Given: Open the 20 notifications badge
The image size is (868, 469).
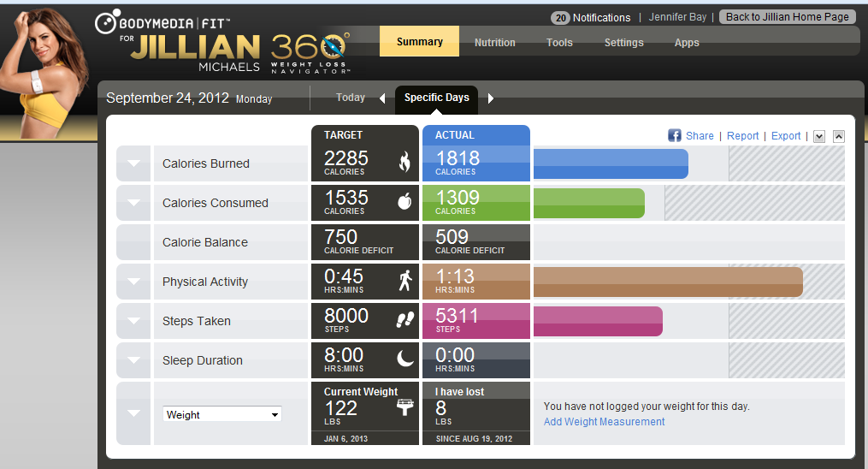Looking at the screenshot, I should point(561,18).
